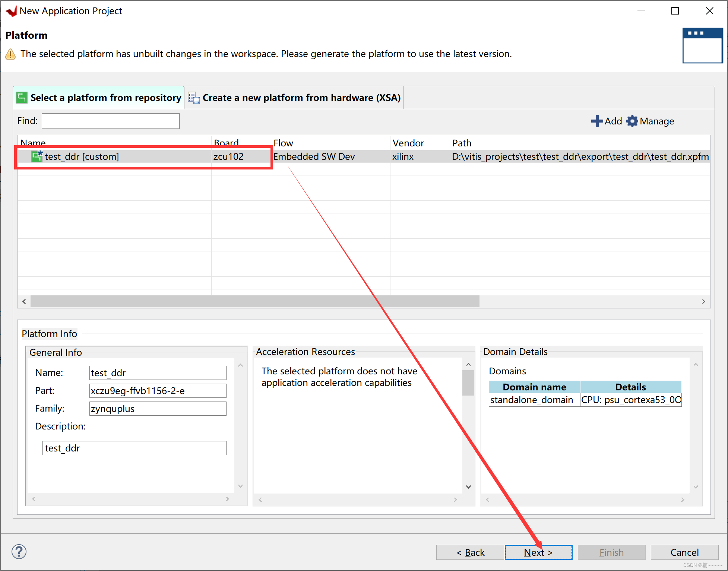Click the XSA hardware tab icon
Viewport: 728px width, 571px height.
coord(193,98)
